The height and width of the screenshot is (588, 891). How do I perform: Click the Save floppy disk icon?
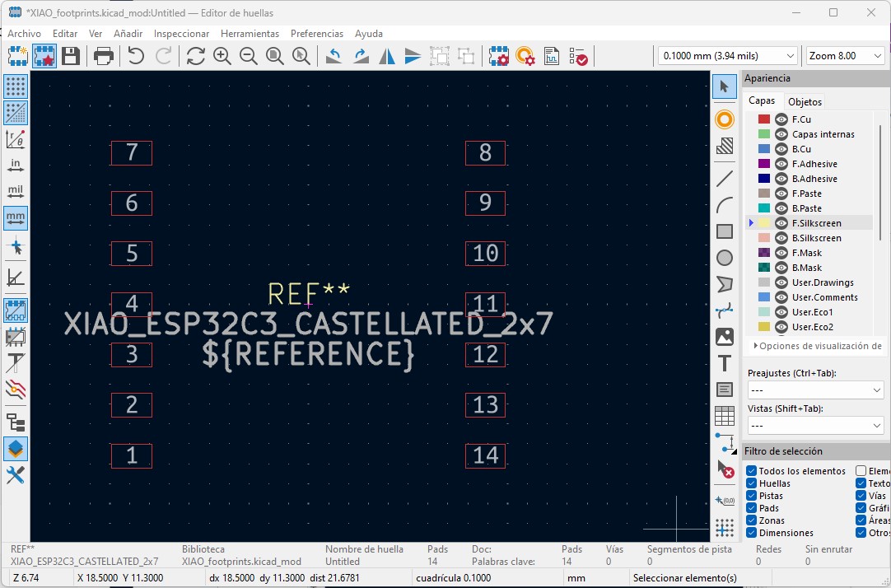click(71, 56)
